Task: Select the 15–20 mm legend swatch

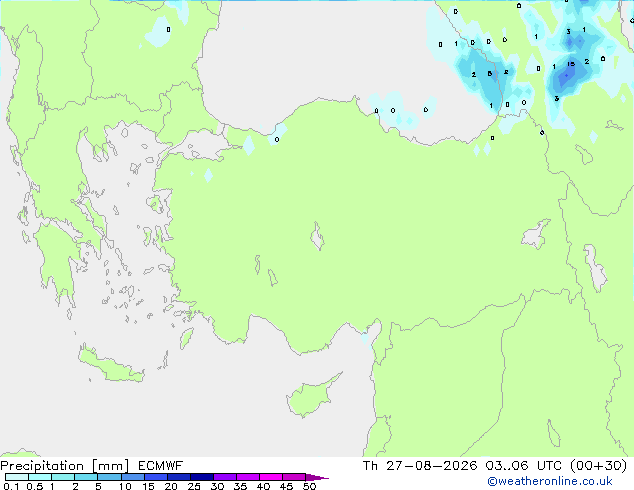Action: (x=155, y=477)
